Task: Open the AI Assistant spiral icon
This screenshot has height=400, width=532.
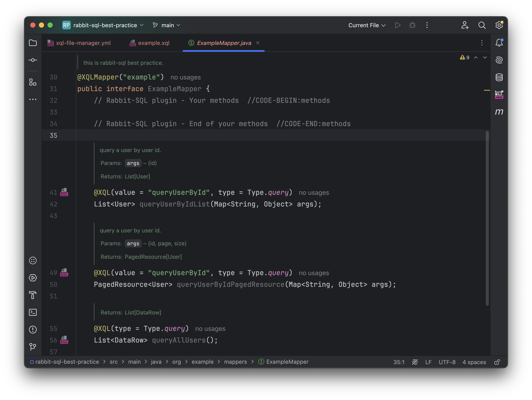Action: pyautogui.click(x=499, y=60)
